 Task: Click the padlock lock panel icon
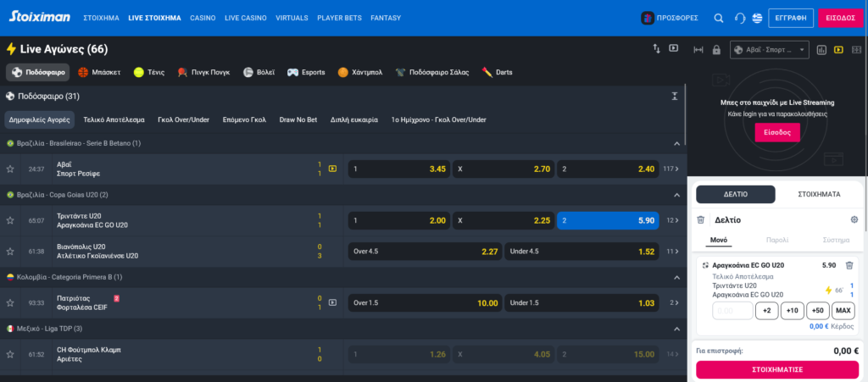[x=716, y=50]
